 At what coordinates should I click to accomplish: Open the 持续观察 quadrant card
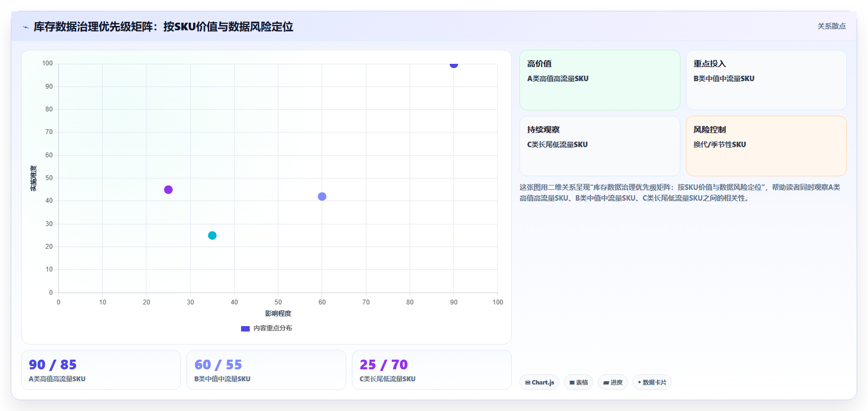click(x=600, y=146)
